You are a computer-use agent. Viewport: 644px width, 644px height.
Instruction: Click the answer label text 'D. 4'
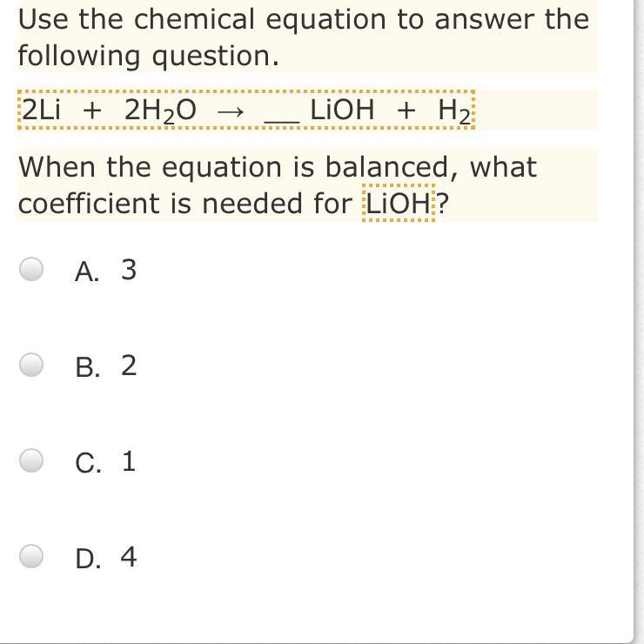pos(105,557)
